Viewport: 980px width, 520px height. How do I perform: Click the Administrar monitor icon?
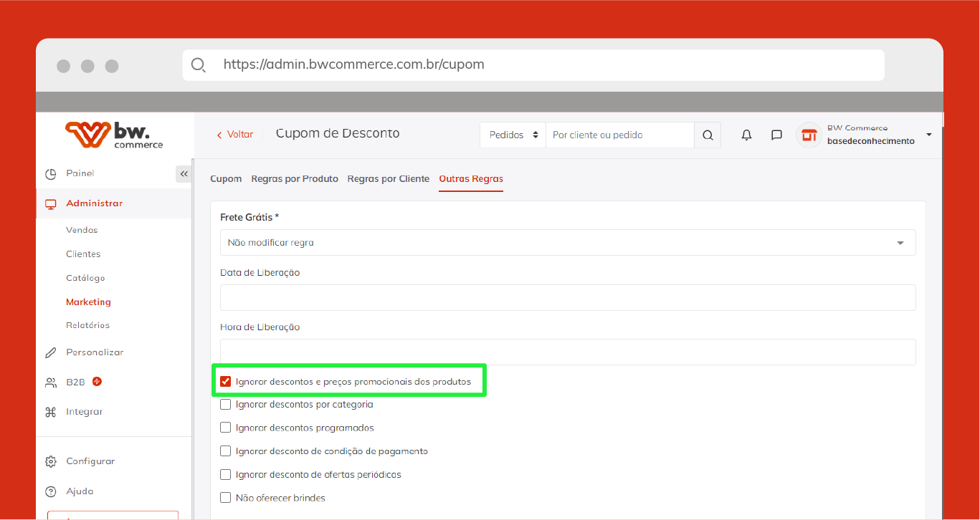pyautogui.click(x=51, y=204)
